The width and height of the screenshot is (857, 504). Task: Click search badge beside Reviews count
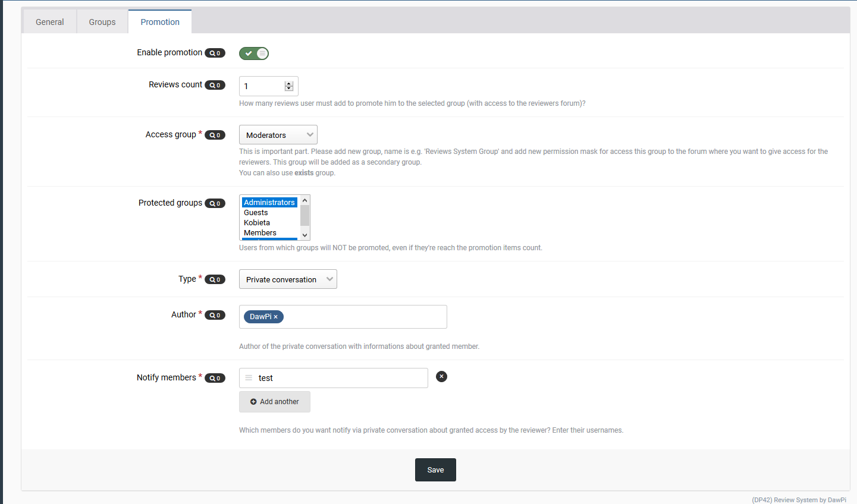(215, 85)
